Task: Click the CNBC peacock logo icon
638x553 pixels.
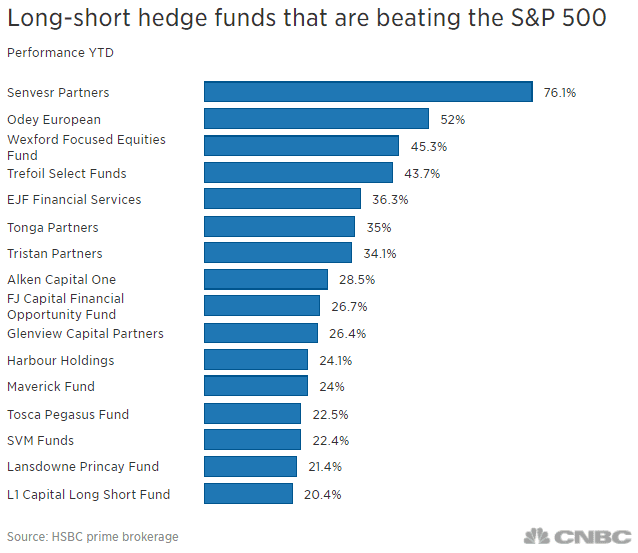Action: pos(540,535)
